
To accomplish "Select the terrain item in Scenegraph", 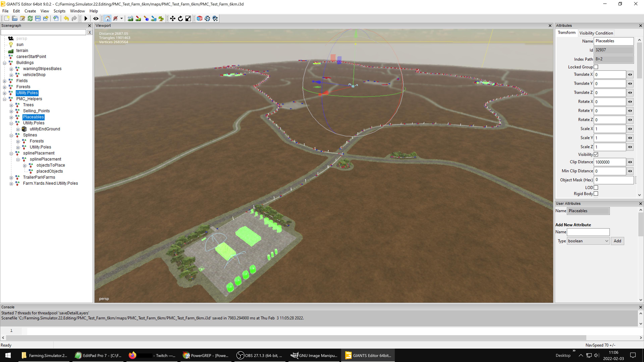I will coord(22,50).
